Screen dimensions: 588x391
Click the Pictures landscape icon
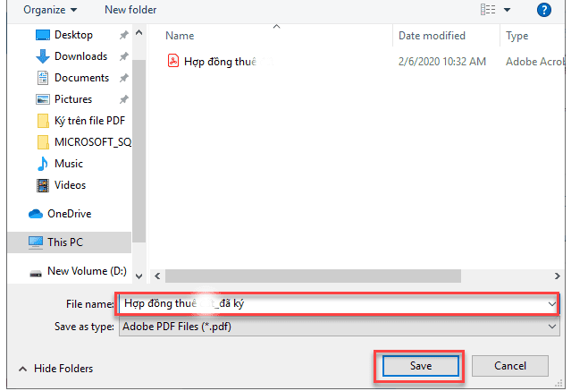[x=43, y=99]
